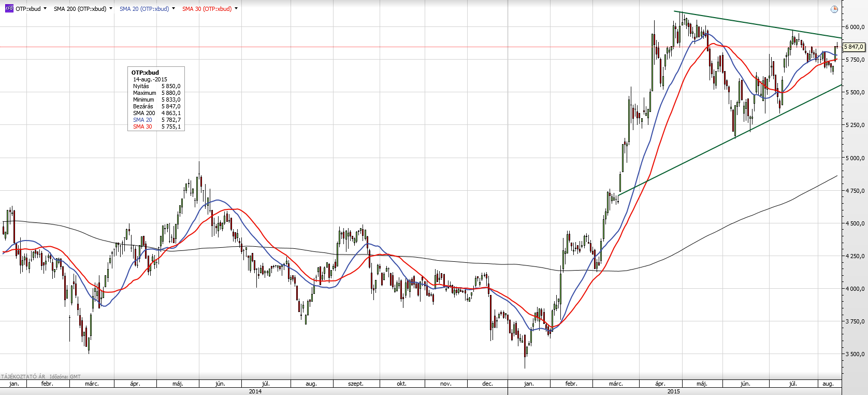
Task: Click the 4 250,0 price axis label
Action: (x=855, y=256)
